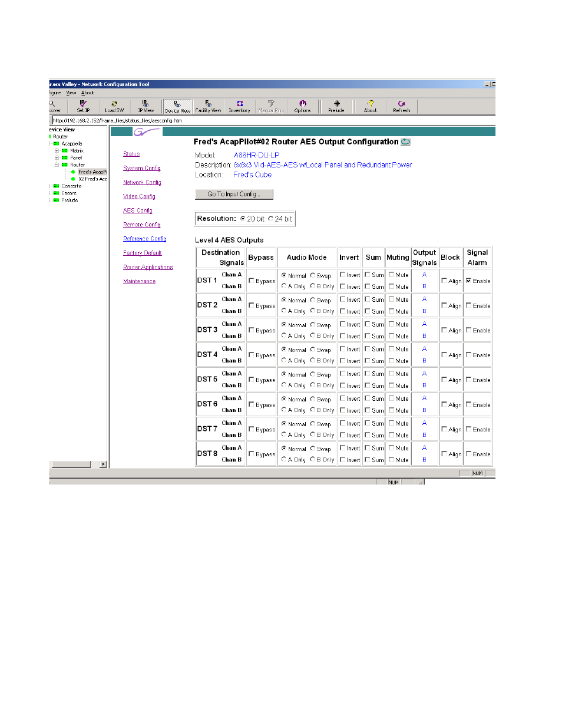Click refresh icon next to page title
This screenshot has height=728, width=562.
point(405,142)
